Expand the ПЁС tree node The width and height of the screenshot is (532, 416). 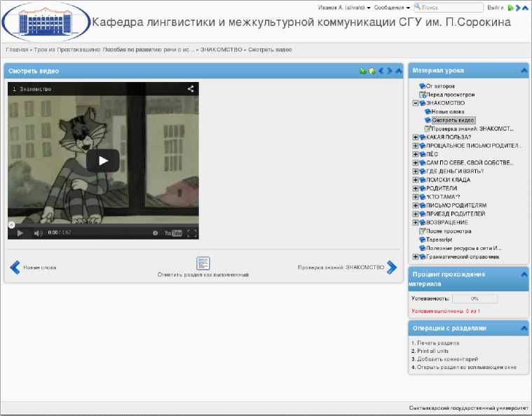click(415, 154)
